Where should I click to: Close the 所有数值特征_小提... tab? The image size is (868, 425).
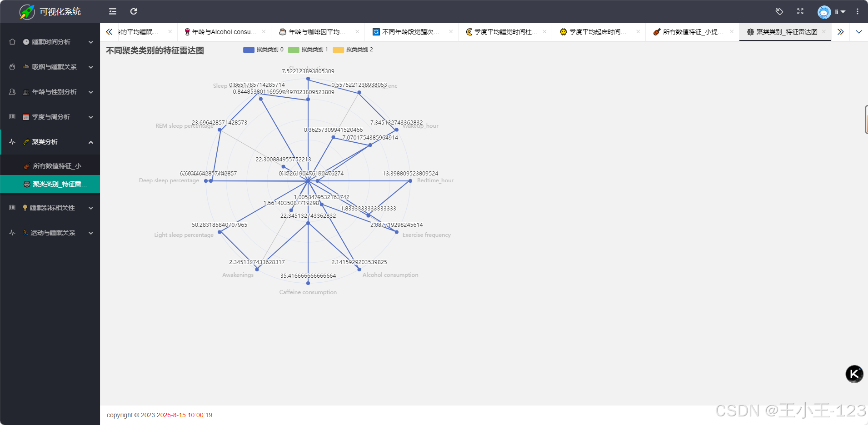[x=732, y=32]
